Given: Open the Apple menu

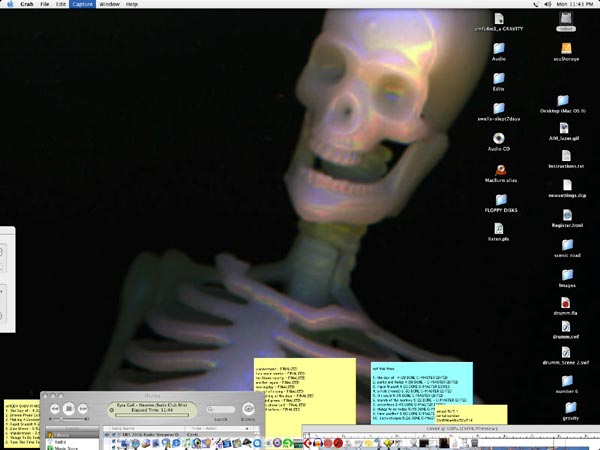Looking at the screenshot, I should [x=10, y=4].
